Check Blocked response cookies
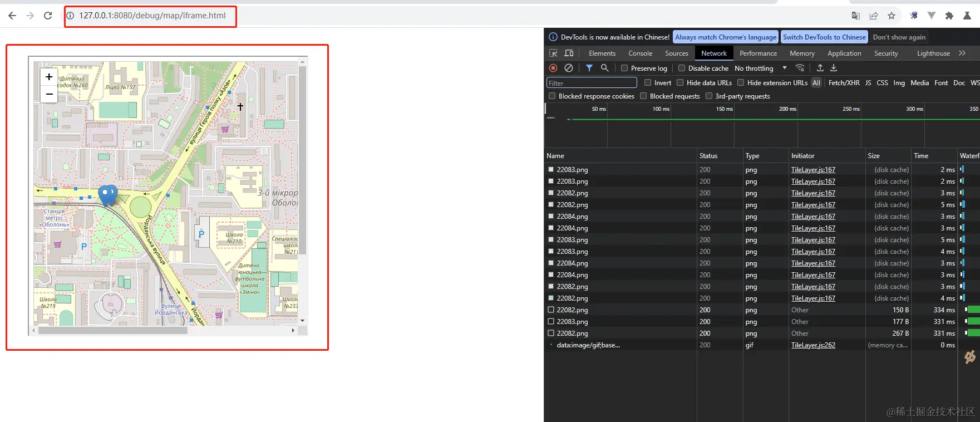This screenshot has width=980, height=422. (552, 96)
